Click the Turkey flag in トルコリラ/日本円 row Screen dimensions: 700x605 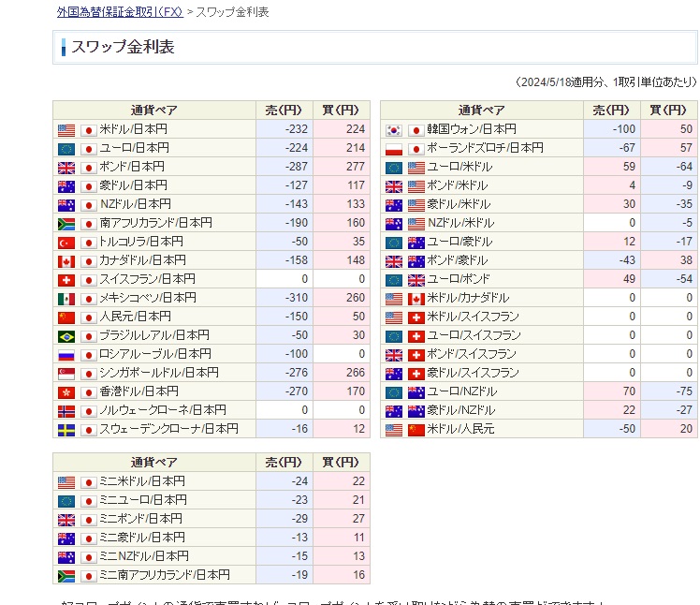66,242
